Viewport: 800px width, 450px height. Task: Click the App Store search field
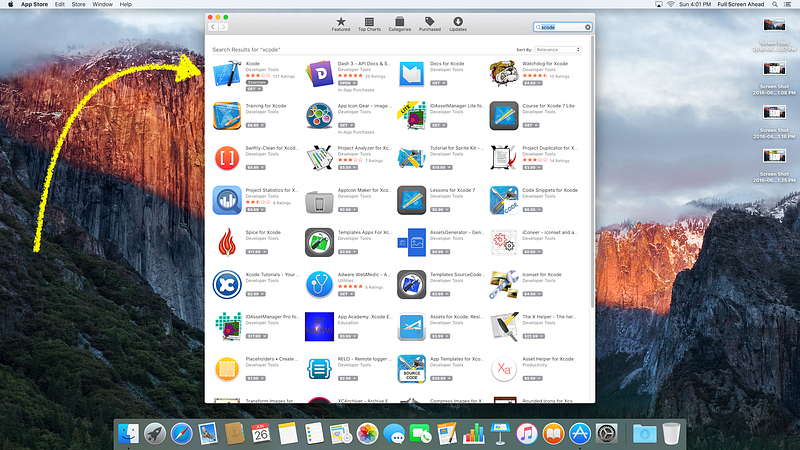point(562,27)
